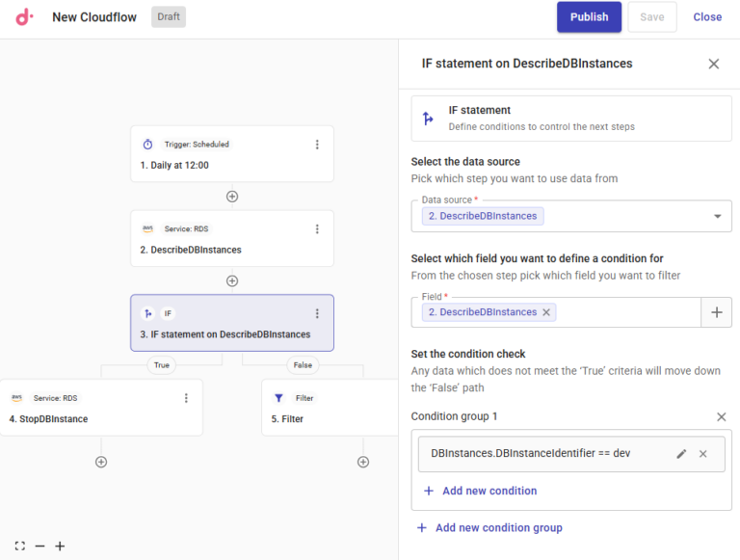Click Add new condition

coord(481,491)
